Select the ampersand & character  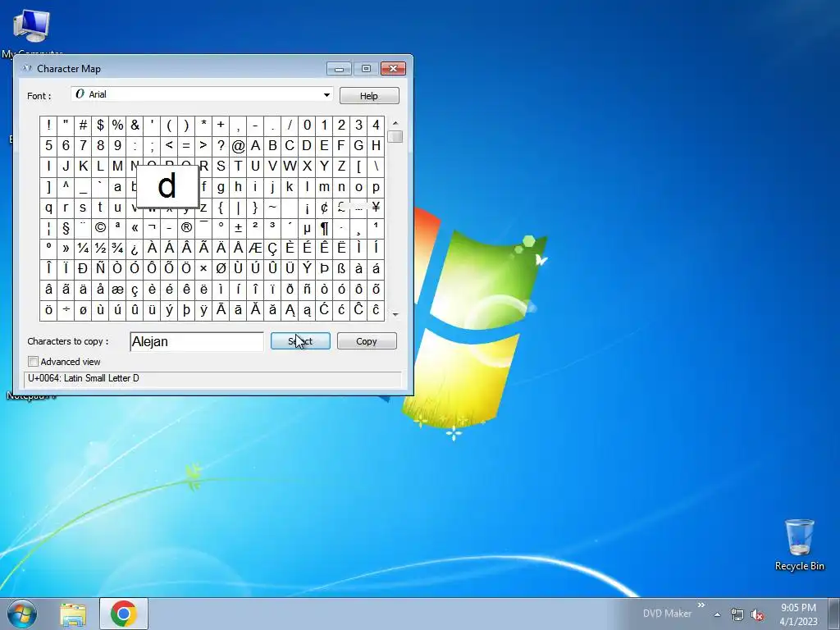coord(135,126)
